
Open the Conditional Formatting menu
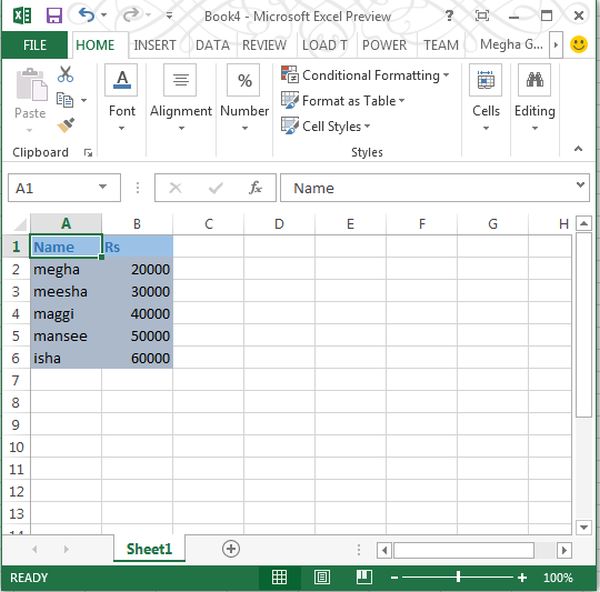pos(365,75)
